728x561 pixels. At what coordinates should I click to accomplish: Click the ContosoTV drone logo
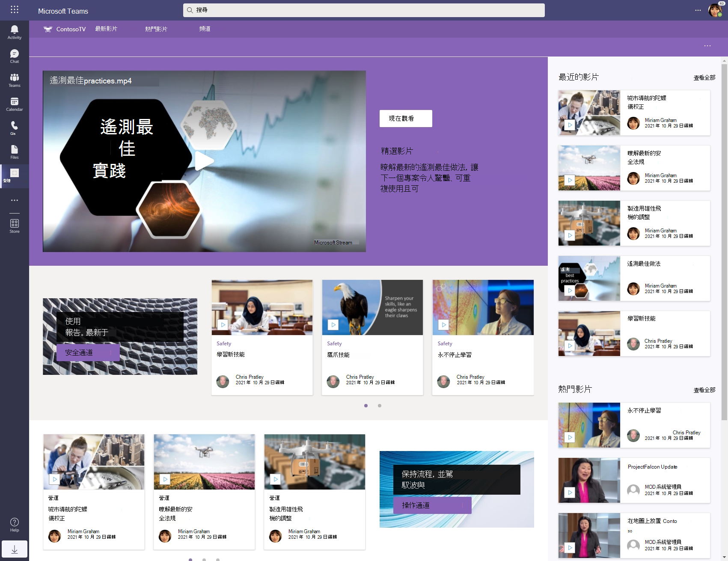click(48, 29)
